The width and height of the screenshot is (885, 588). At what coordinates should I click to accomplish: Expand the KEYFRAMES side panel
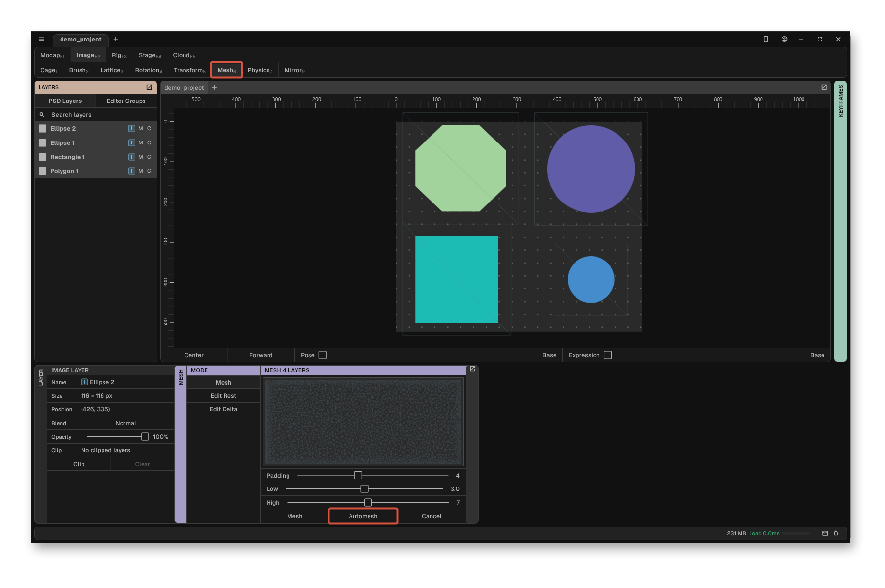(840, 221)
